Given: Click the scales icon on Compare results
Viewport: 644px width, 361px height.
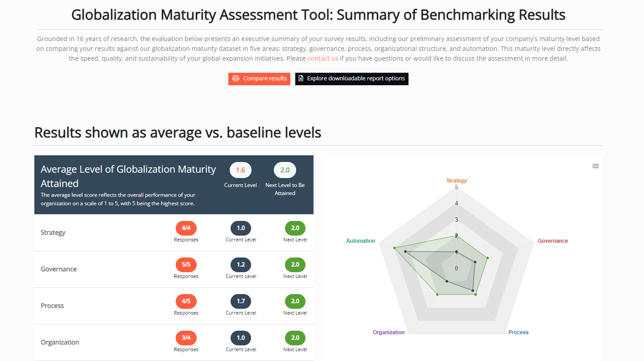Looking at the screenshot, I should (236, 79).
